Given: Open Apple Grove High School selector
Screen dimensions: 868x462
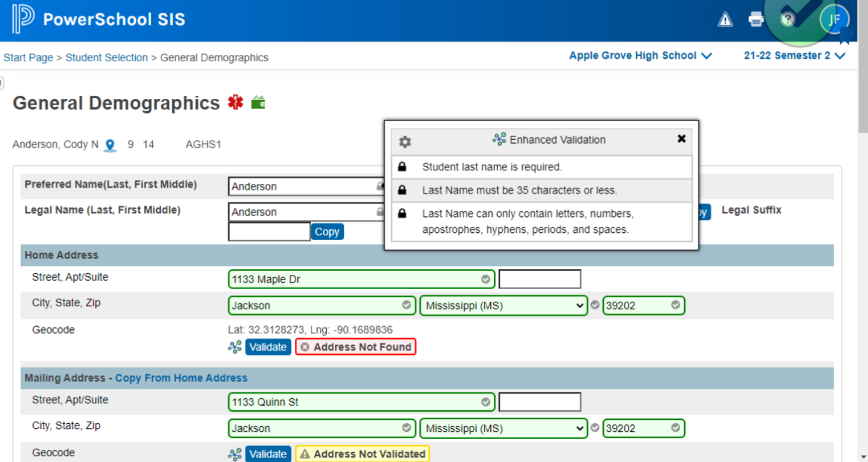Looking at the screenshot, I should click(640, 56).
